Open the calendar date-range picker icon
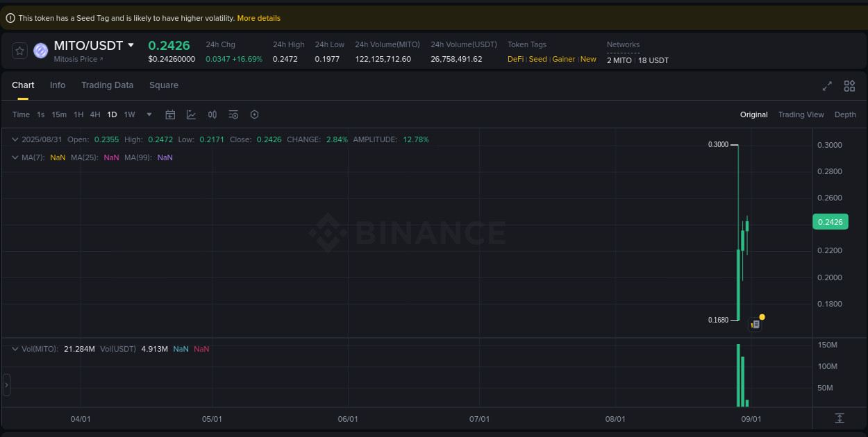Image resolution: width=868 pixels, height=437 pixels. point(170,114)
